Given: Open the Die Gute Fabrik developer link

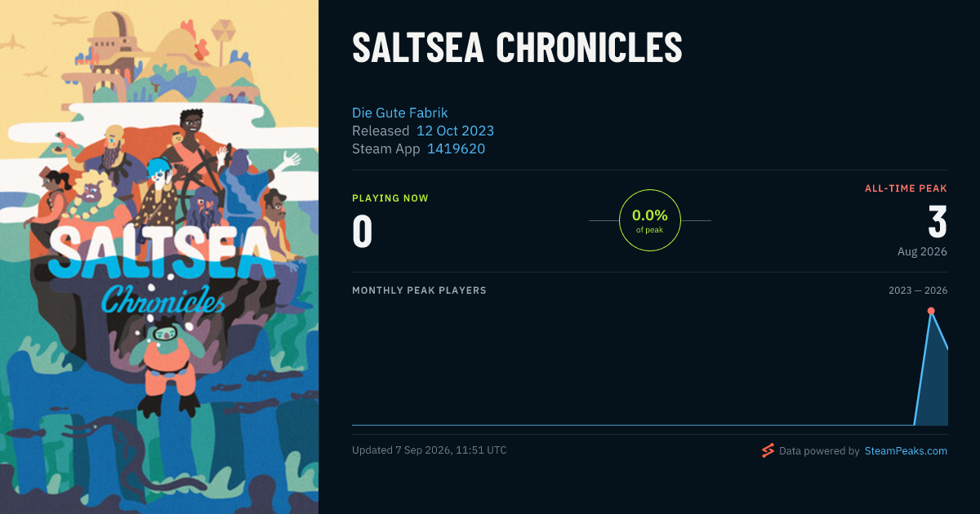Looking at the screenshot, I should (x=400, y=113).
